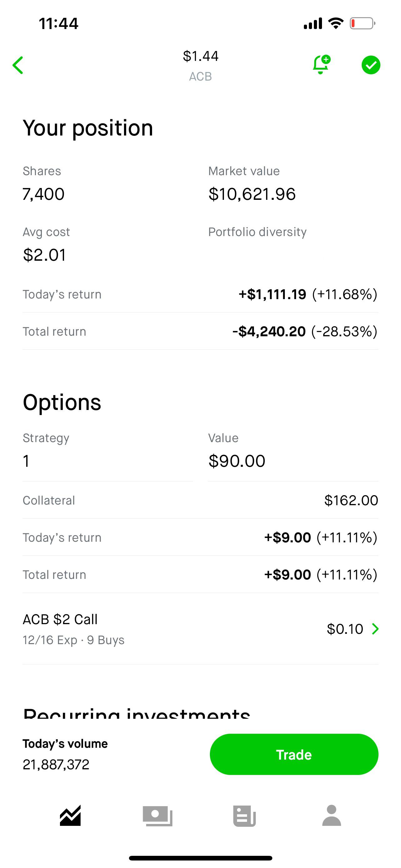The height and width of the screenshot is (868, 401).
Task: Open the news feed icon
Action: (x=244, y=816)
